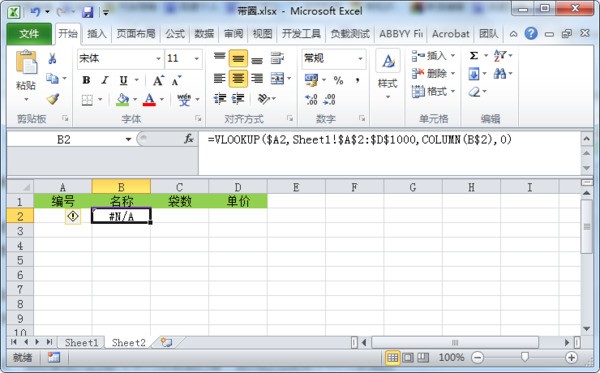Viewport: 600px width, 373px height.
Task: Click the Copy icon
Action: pos(52,78)
